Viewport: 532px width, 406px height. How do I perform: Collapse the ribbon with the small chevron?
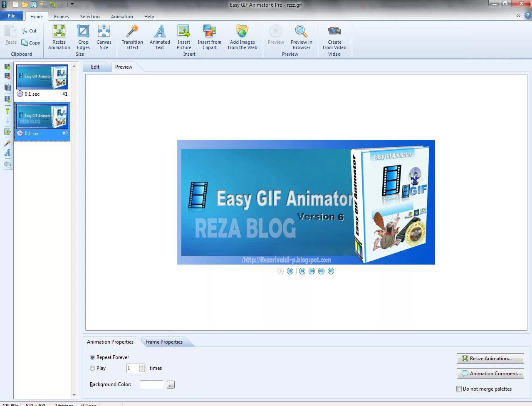point(518,15)
